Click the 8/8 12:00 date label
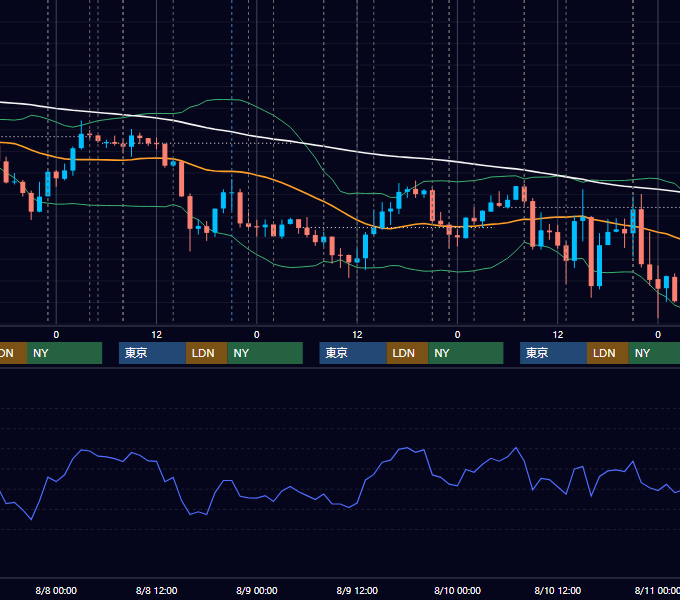 [x=157, y=590]
